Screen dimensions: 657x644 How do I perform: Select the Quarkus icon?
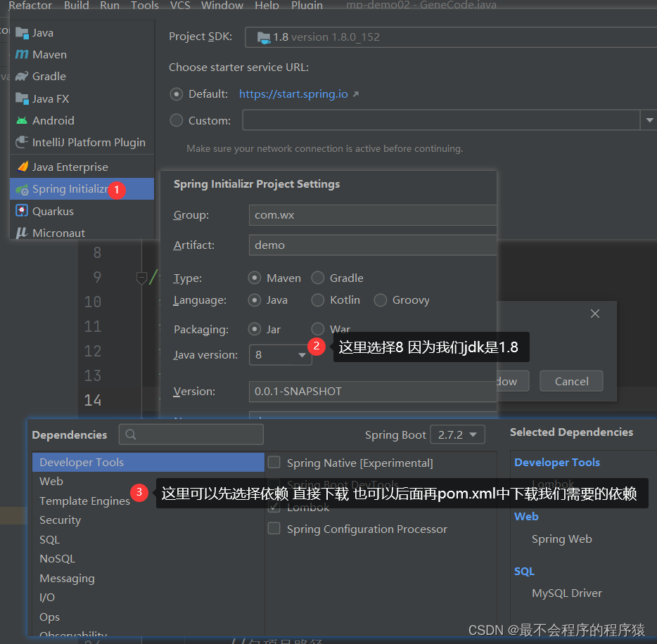[22, 211]
